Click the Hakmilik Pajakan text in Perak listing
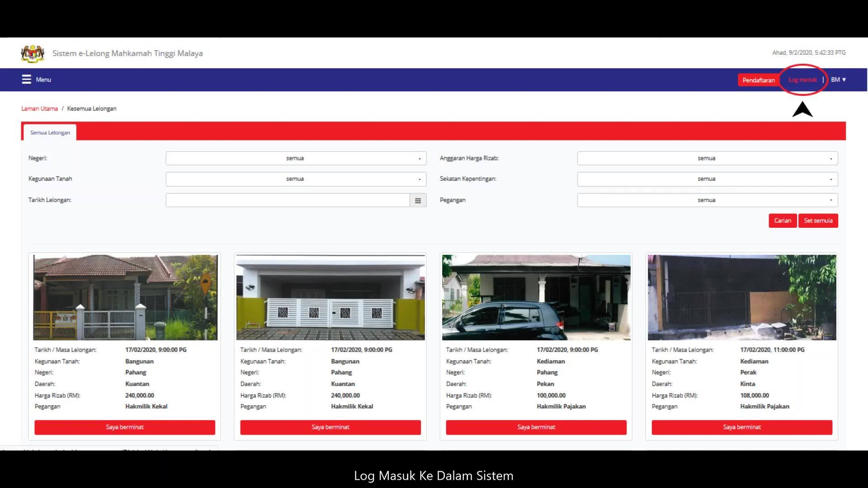This screenshot has height=488, width=868. (x=764, y=407)
